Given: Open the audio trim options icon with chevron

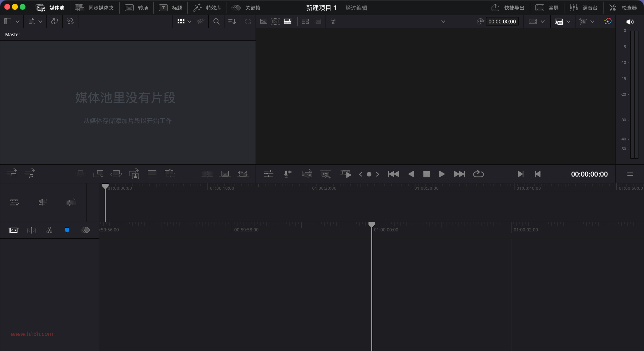Looking at the screenshot, I should tap(71, 202).
